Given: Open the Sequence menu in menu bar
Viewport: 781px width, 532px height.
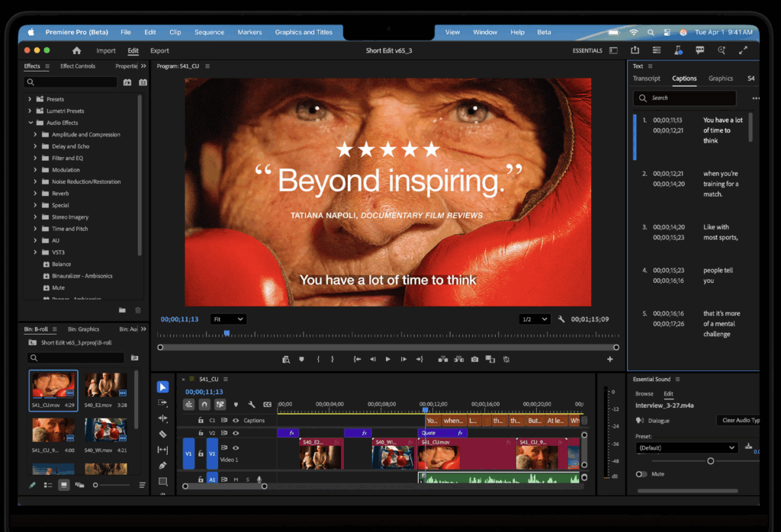Looking at the screenshot, I should pyautogui.click(x=209, y=32).
